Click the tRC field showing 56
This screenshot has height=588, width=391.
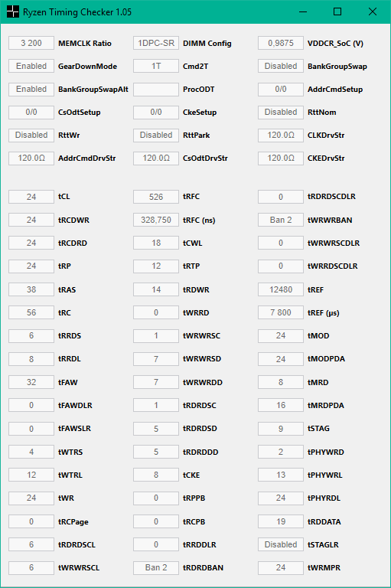tap(31, 312)
